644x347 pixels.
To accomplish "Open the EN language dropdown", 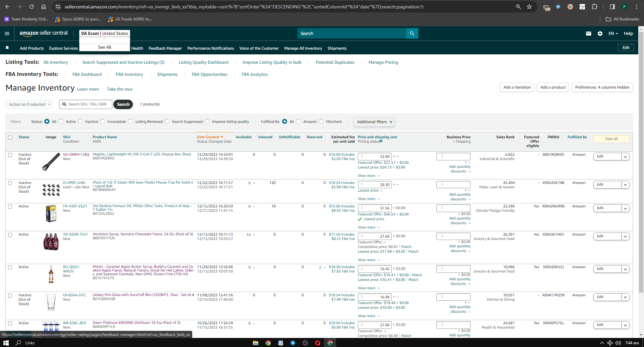I will (x=613, y=34).
